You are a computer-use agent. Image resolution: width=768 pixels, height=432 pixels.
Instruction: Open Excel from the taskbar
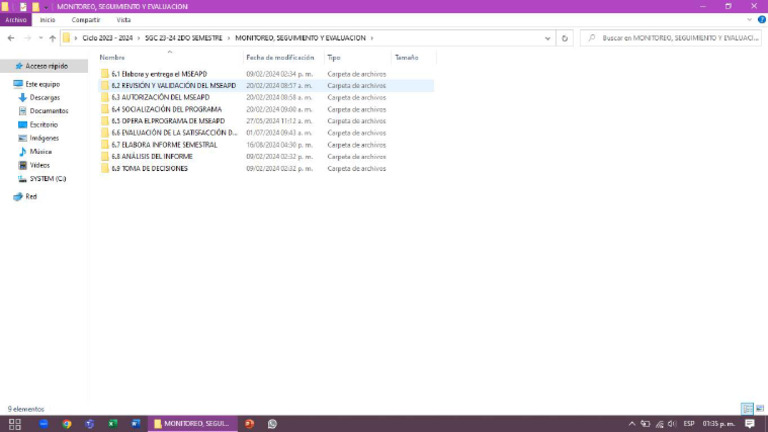pyautogui.click(x=113, y=424)
